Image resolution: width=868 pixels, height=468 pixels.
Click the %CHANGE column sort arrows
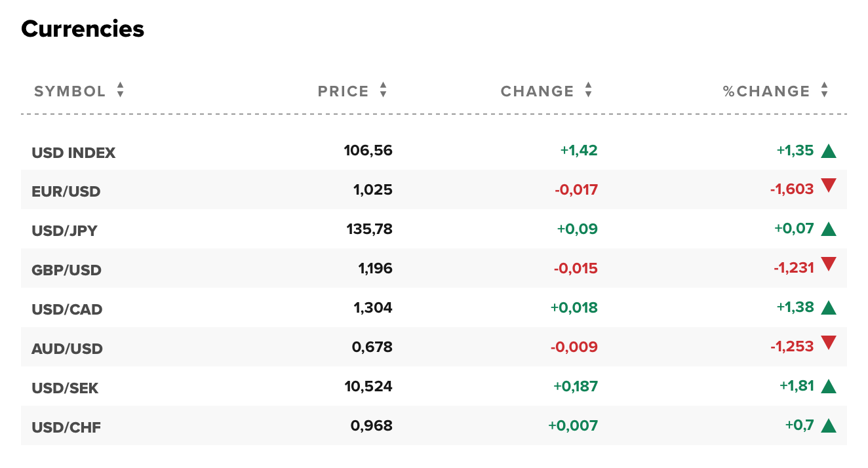825,91
